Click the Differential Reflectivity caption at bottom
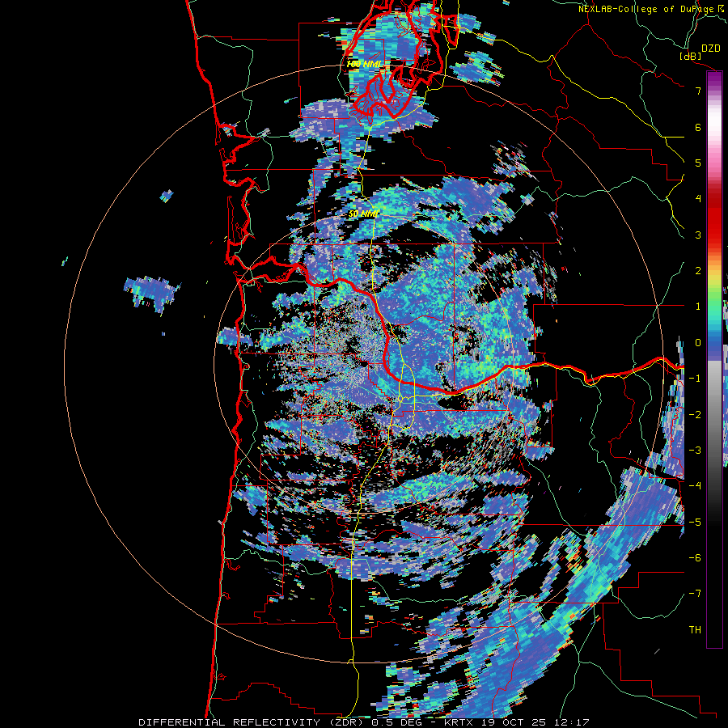The image size is (728, 728). pos(363,722)
